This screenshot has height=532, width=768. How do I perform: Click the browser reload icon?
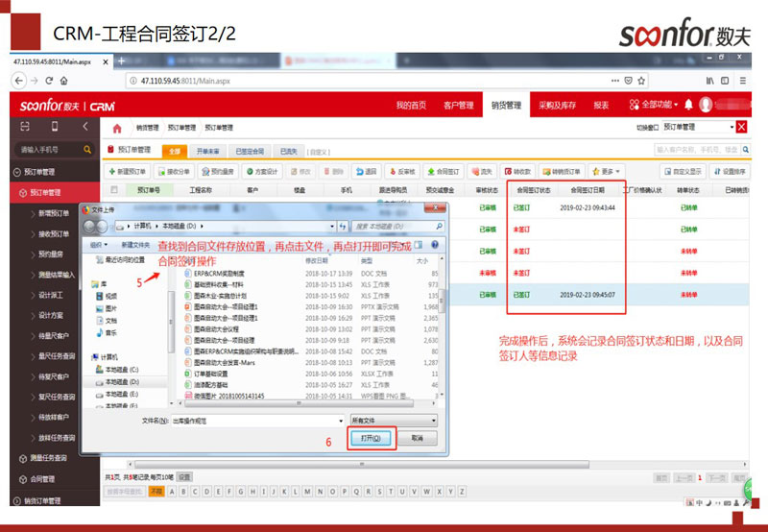[47, 81]
